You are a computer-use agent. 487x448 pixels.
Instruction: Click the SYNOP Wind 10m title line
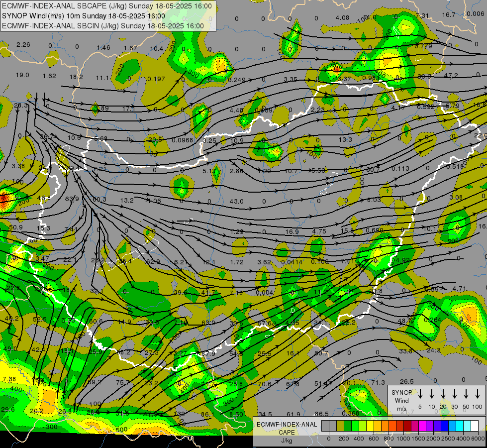click(x=83, y=16)
